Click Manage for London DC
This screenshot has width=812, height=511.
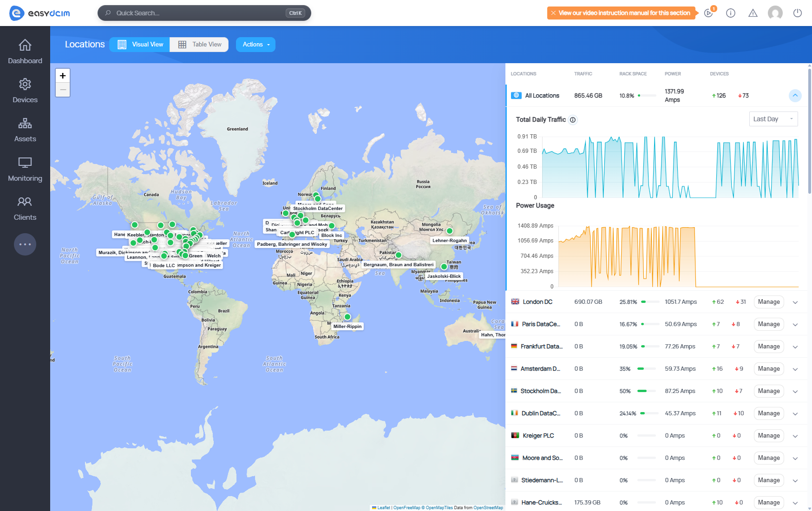tap(769, 302)
